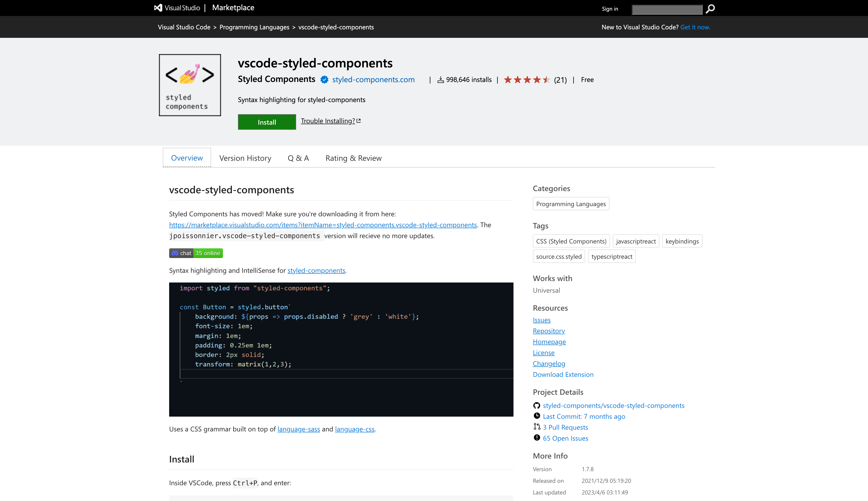
Task: Click the styled-components homepage link
Action: pyautogui.click(x=549, y=341)
